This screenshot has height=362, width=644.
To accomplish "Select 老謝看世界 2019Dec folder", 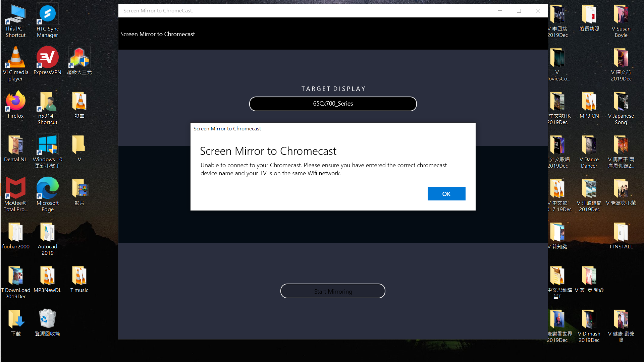I will 559,326.
